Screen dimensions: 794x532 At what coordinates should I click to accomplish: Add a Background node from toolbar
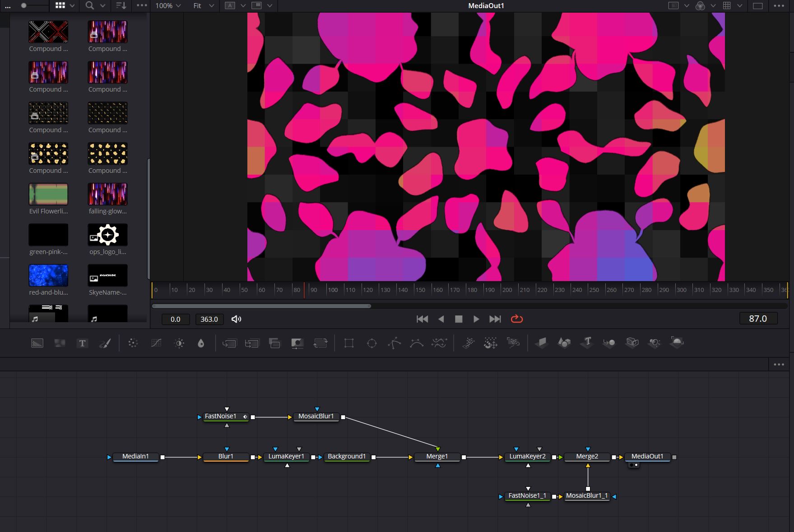coord(37,343)
